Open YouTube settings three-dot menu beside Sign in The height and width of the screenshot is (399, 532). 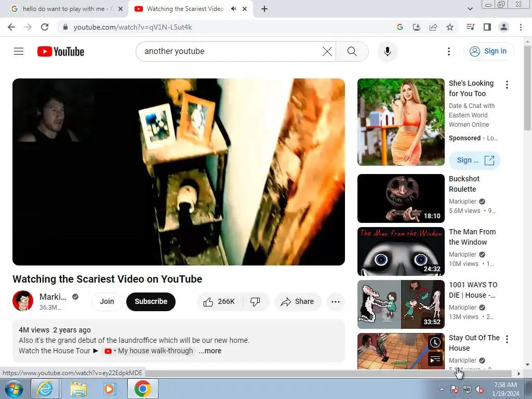click(449, 51)
